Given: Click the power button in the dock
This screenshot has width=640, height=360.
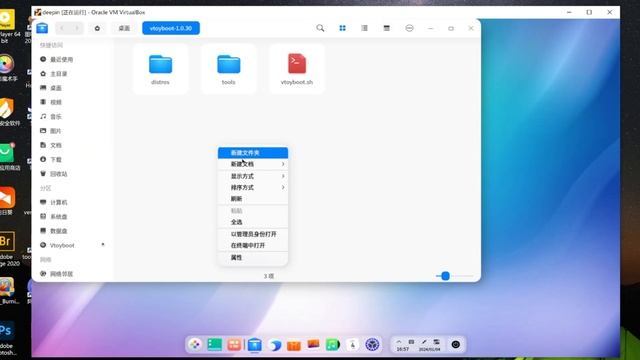Looking at the screenshot, I should 456,344.
